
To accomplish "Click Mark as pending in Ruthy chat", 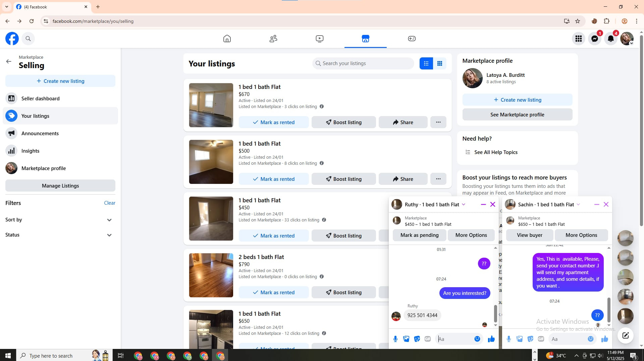I will tap(420, 235).
